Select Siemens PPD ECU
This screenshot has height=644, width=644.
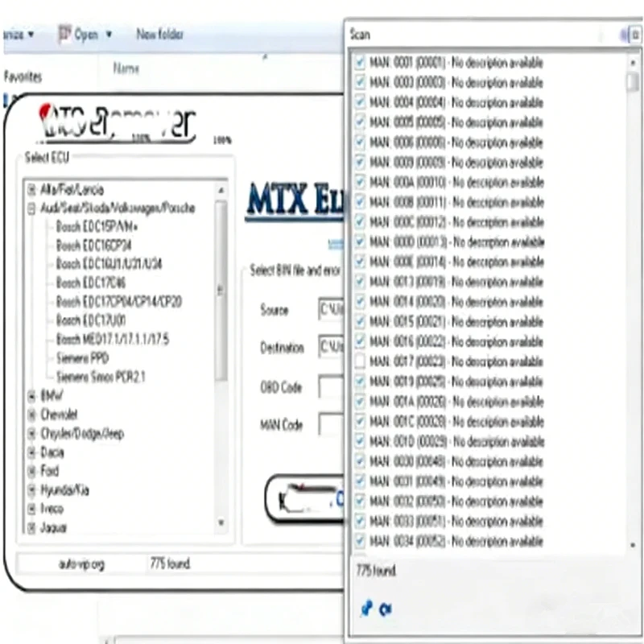pyautogui.click(x=83, y=358)
